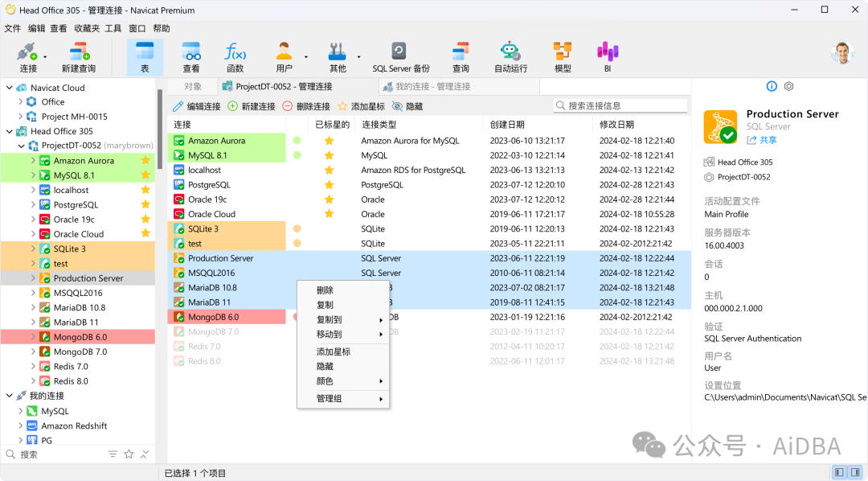Toggle the left pane layout icon in status bar
This screenshot has height=481, width=868.
[839, 472]
